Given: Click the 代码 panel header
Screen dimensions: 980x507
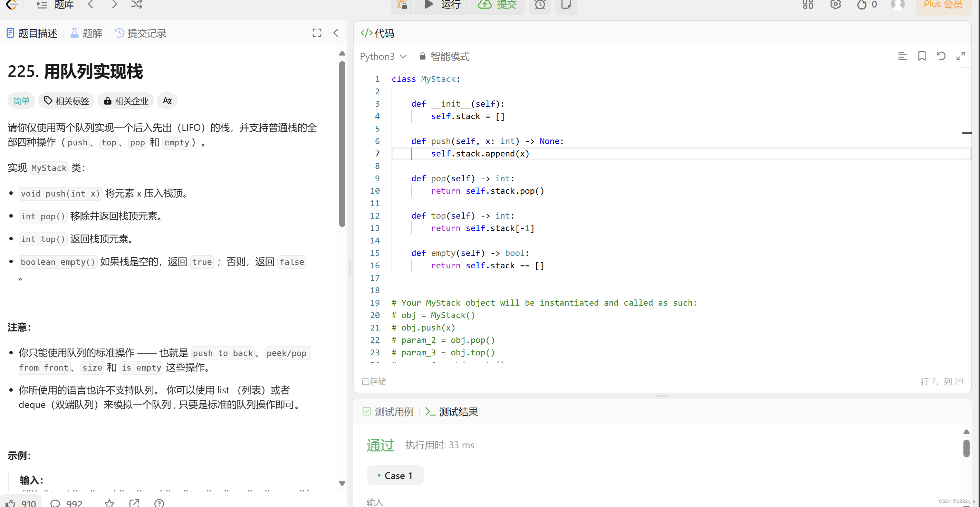Looking at the screenshot, I should click(377, 33).
